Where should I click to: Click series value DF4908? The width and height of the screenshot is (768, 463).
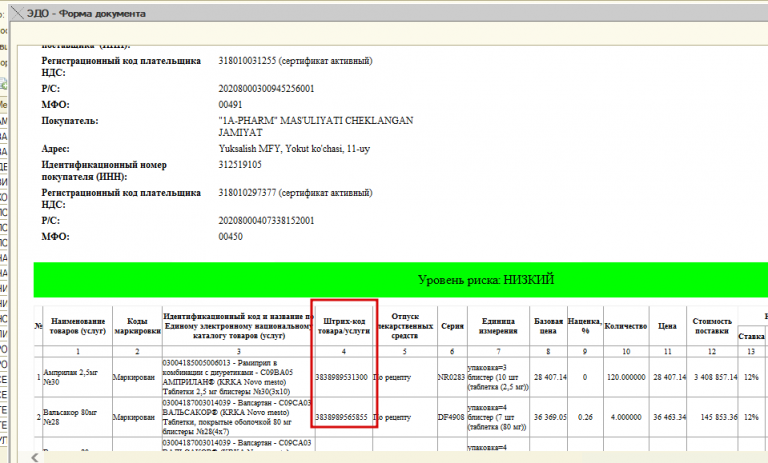(x=452, y=417)
